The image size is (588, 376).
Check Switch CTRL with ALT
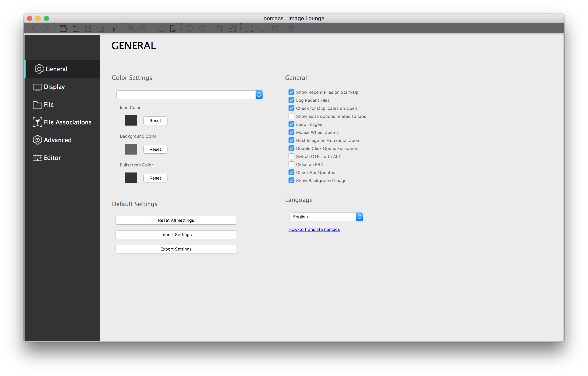[x=291, y=156]
